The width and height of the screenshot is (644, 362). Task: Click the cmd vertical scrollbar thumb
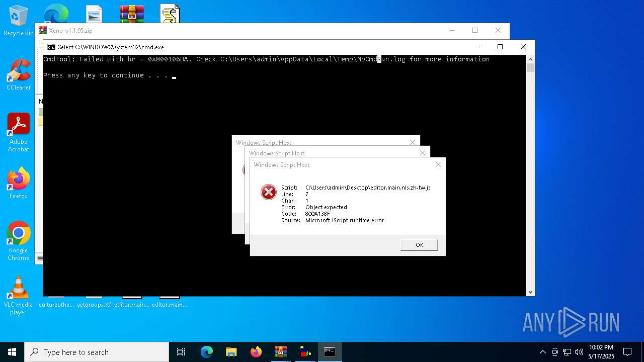pyautogui.click(x=530, y=68)
